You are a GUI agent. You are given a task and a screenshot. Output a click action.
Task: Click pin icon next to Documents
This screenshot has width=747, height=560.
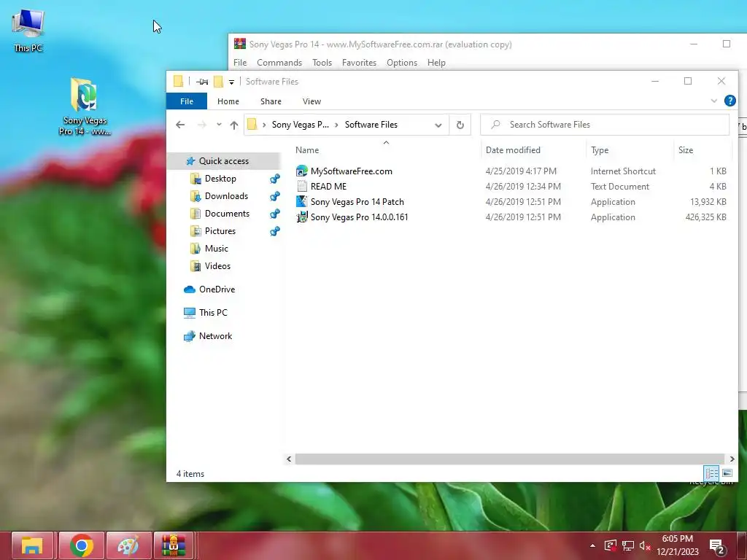pyautogui.click(x=275, y=214)
